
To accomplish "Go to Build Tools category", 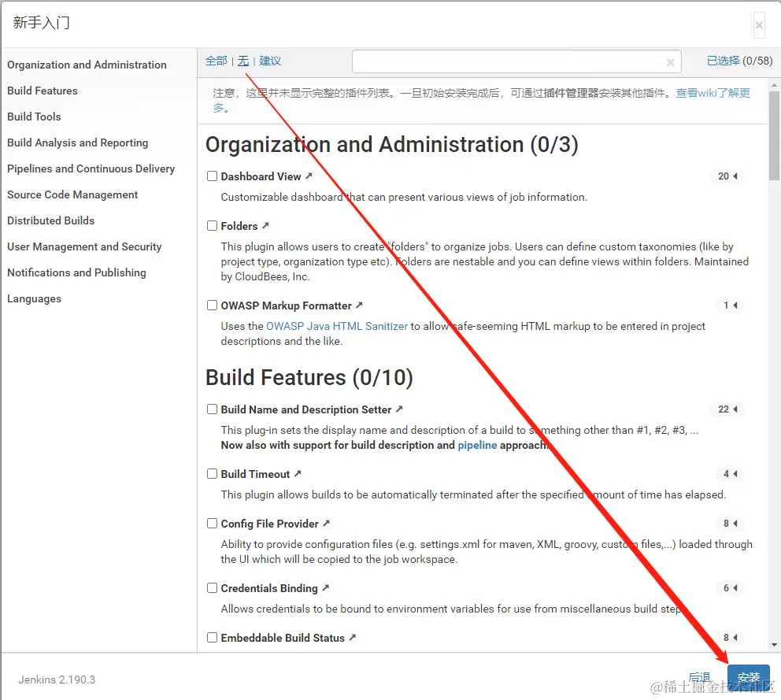I will click(34, 117).
